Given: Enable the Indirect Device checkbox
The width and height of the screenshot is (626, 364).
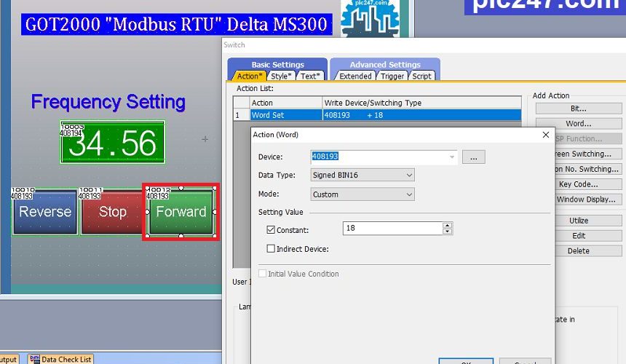Looking at the screenshot, I should coord(271,249).
